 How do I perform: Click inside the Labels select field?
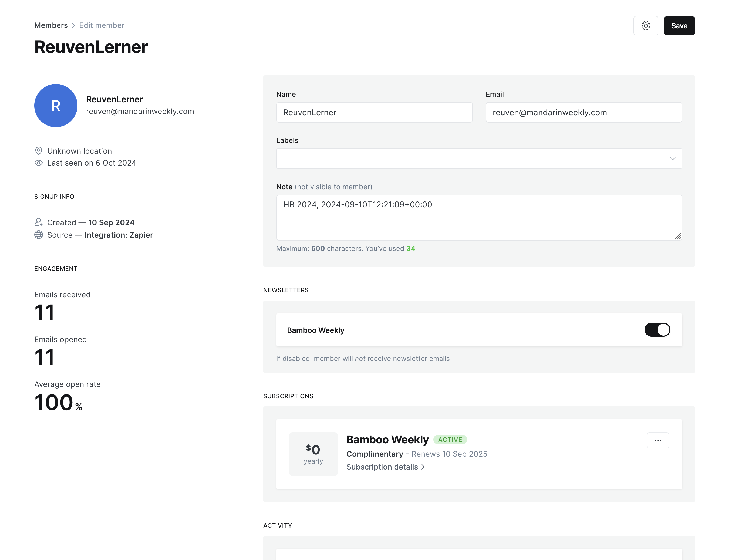467,159
